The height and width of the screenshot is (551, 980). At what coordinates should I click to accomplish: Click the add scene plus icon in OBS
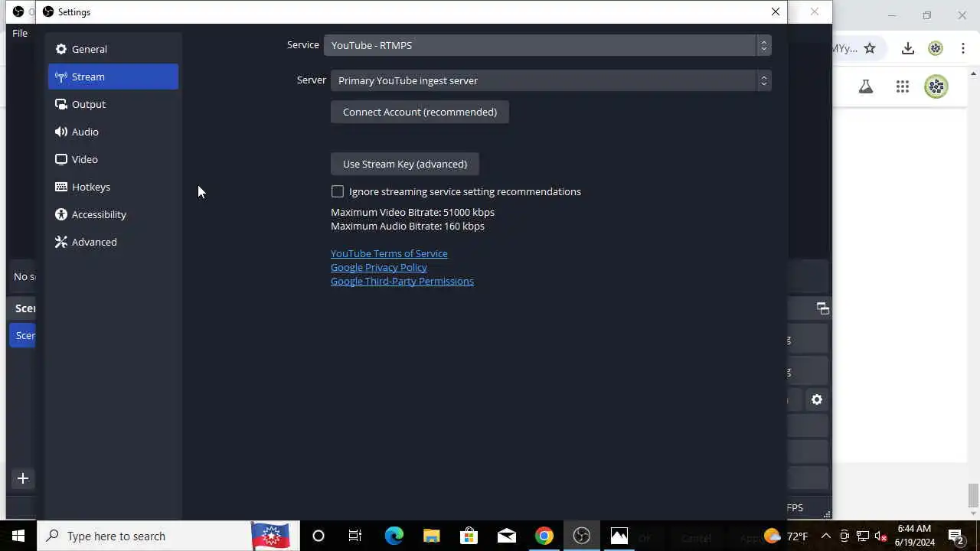tap(23, 478)
